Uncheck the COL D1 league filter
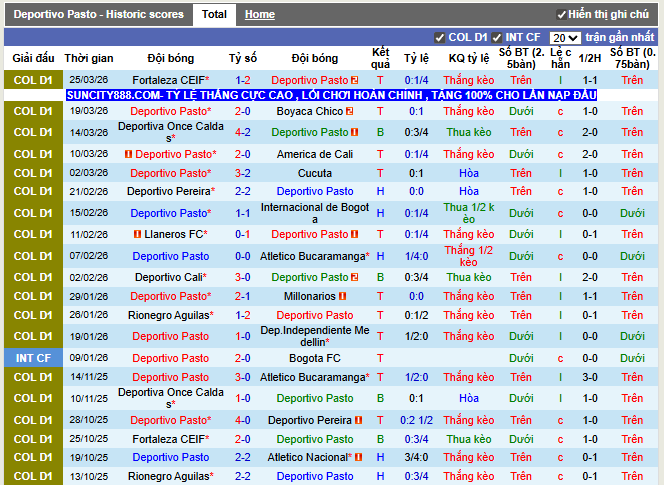The width and height of the screenshot is (664, 485). 440,38
